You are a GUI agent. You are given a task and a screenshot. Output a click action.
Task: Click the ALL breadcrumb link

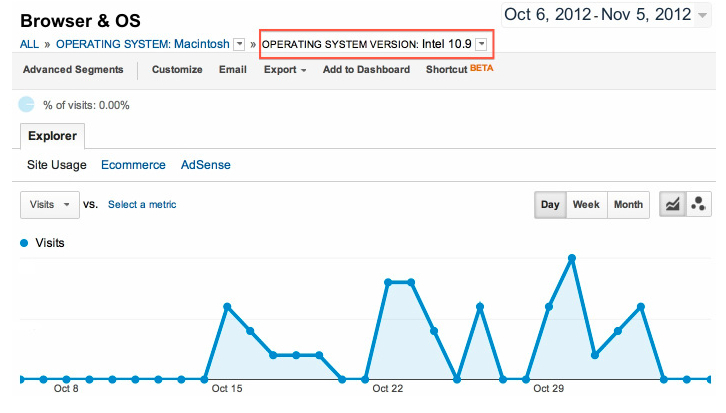pos(29,45)
